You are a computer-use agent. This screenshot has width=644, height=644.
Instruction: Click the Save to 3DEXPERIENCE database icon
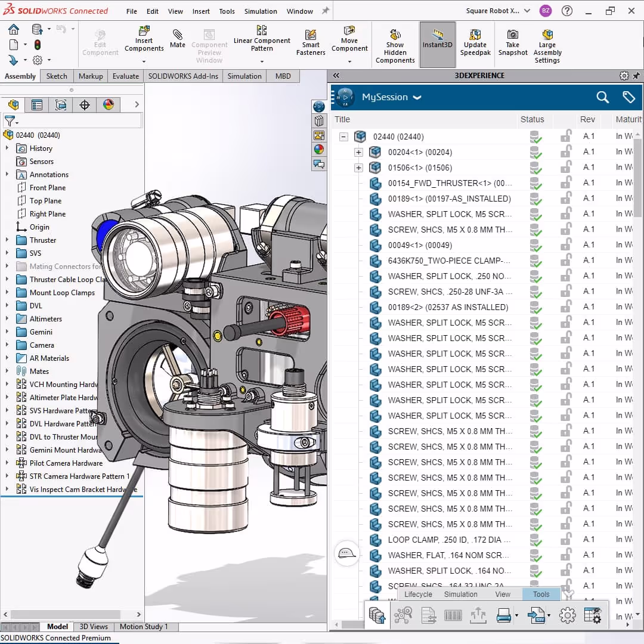point(377,615)
